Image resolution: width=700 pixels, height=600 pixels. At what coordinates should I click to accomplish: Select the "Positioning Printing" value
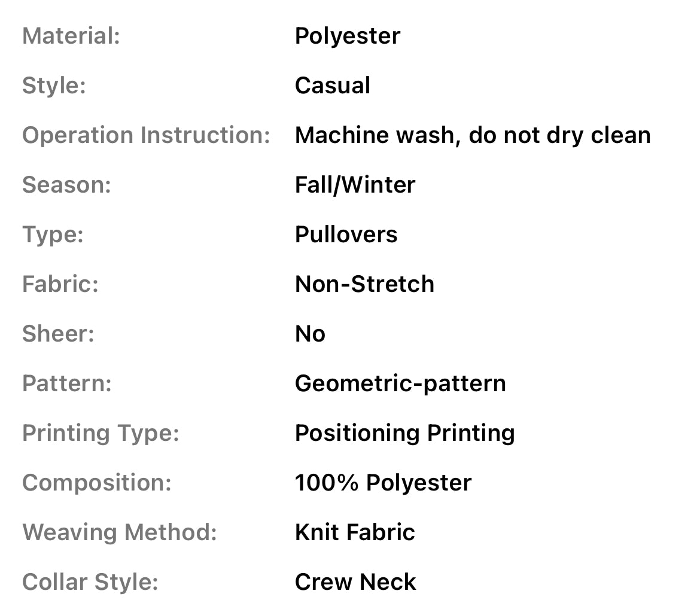pyautogui.click(x=404, y=433)
